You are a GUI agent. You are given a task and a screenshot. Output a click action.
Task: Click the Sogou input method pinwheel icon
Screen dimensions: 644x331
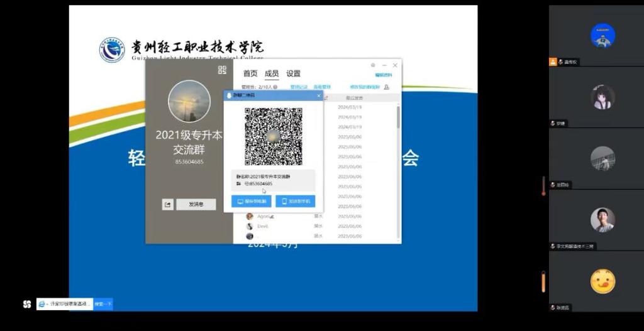pos(27,304)
